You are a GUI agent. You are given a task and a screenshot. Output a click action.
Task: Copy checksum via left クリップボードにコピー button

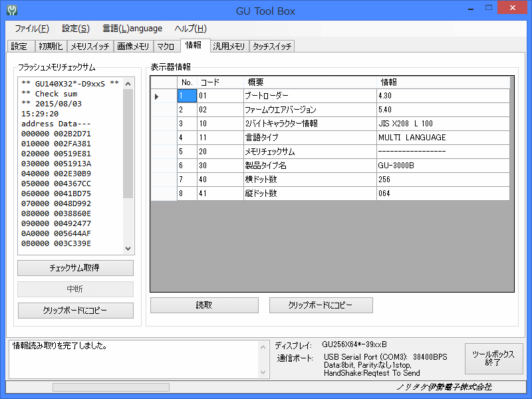click(75, 311)
